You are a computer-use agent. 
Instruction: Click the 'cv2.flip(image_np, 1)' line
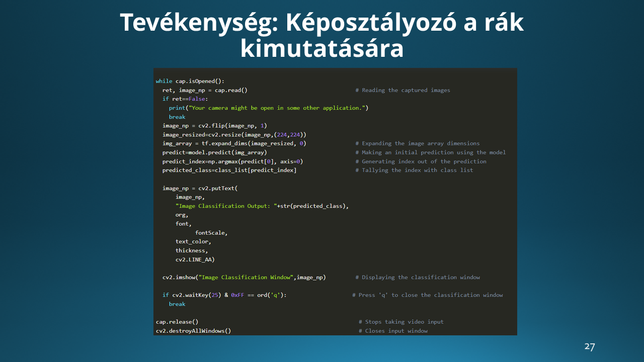214,126
